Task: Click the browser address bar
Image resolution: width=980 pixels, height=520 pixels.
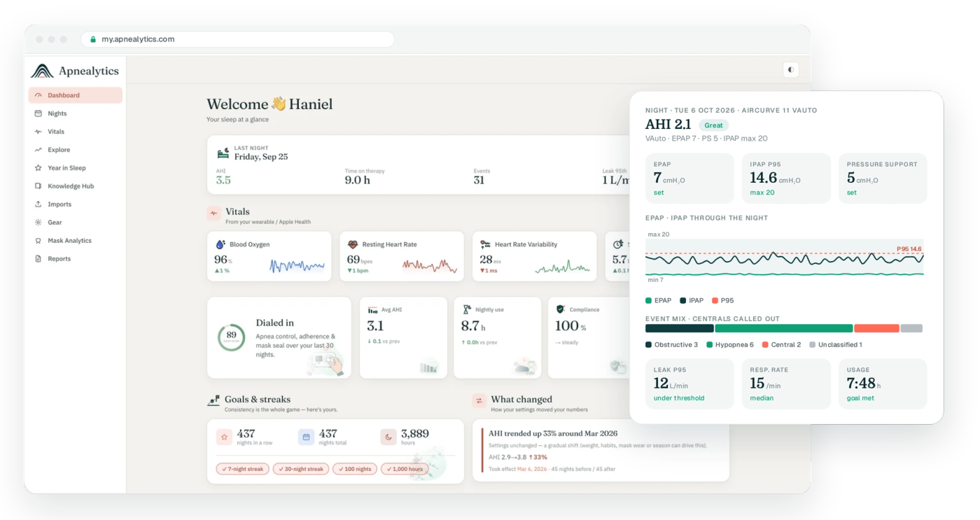Action: (x=238, y=39)
